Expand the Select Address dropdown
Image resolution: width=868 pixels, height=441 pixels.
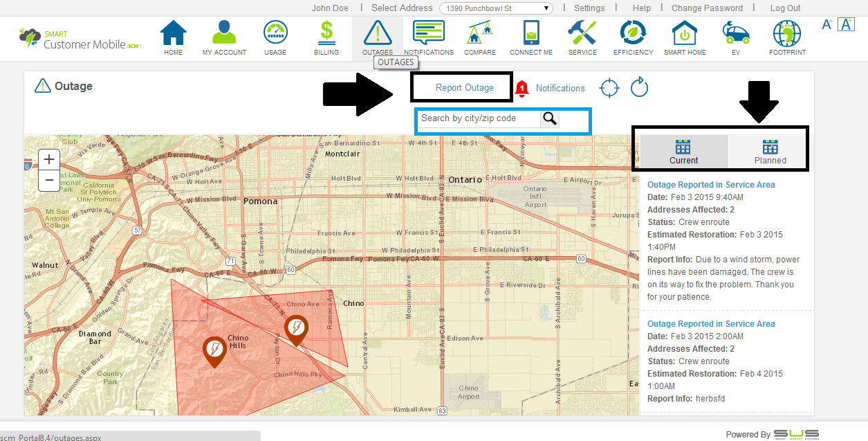(497, 8)
